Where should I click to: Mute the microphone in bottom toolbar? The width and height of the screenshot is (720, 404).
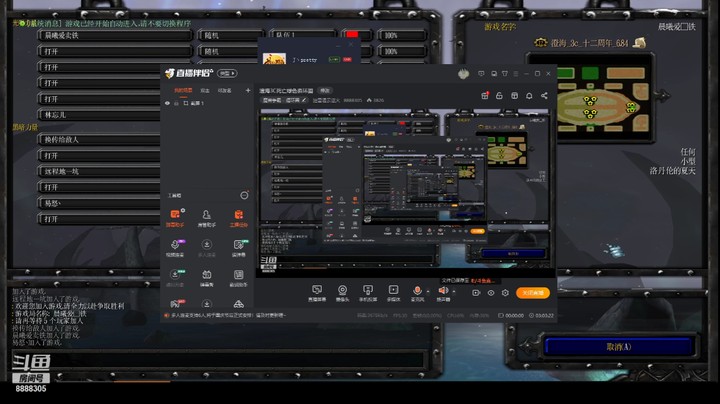pyautogui.click(x=417, y=292)
